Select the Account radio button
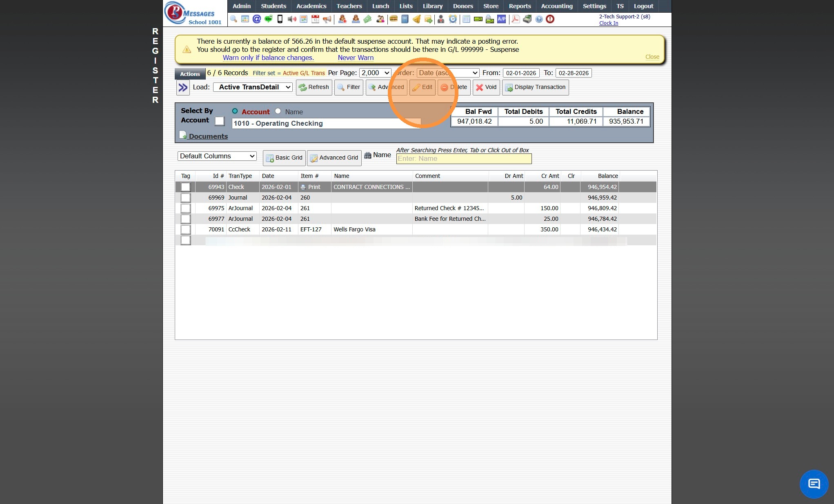This screenshot has height=504, width=834. [x=235, y=111]
